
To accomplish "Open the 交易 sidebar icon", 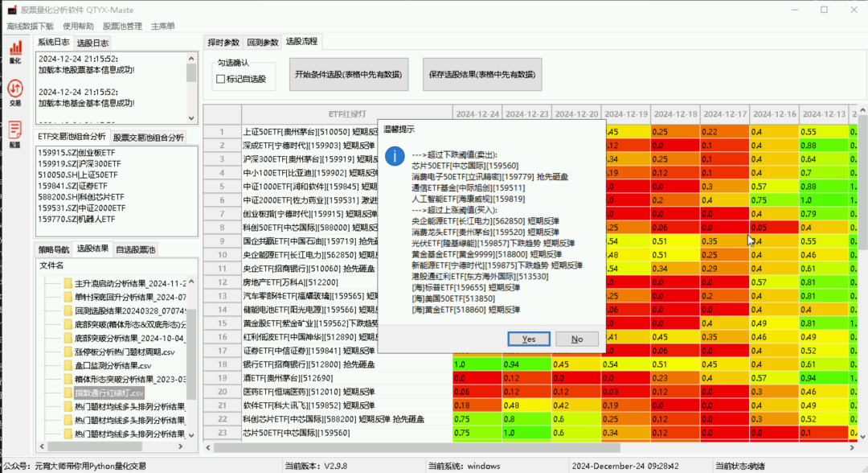I will tap(15, 93).
